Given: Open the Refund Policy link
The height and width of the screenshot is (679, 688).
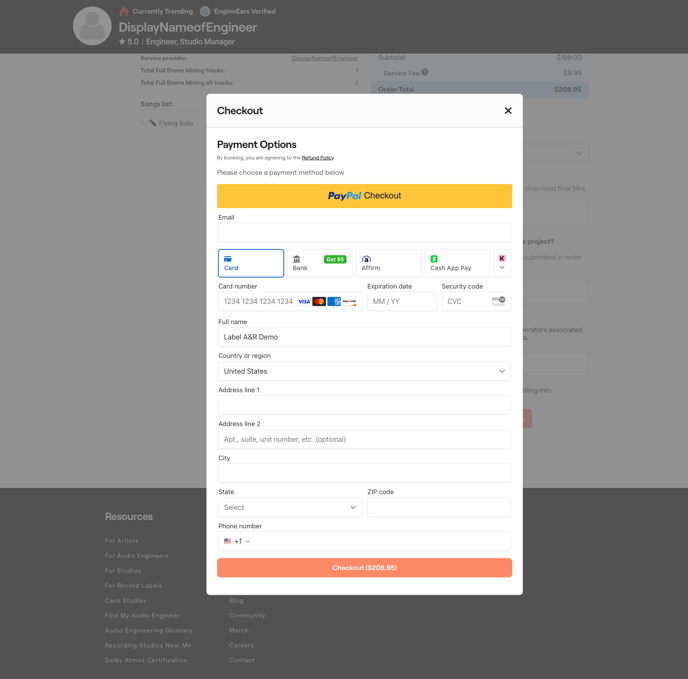Looking at the screenshot, I should (318, 158).
